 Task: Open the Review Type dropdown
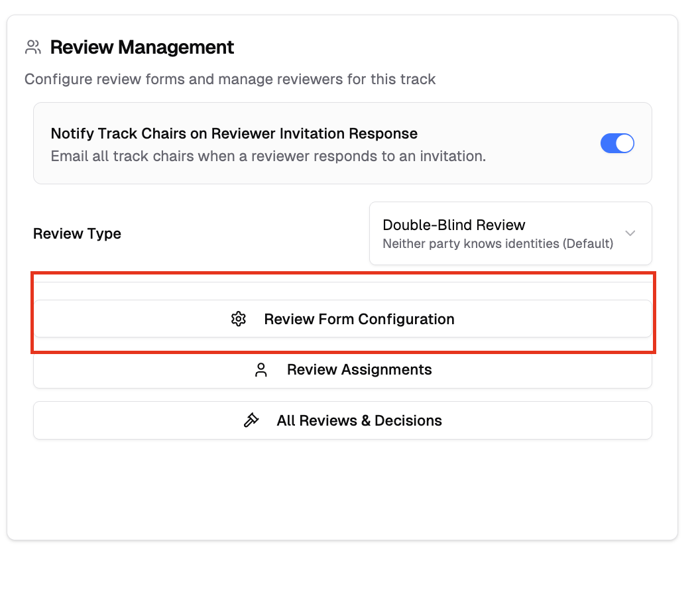coord(510,233)
